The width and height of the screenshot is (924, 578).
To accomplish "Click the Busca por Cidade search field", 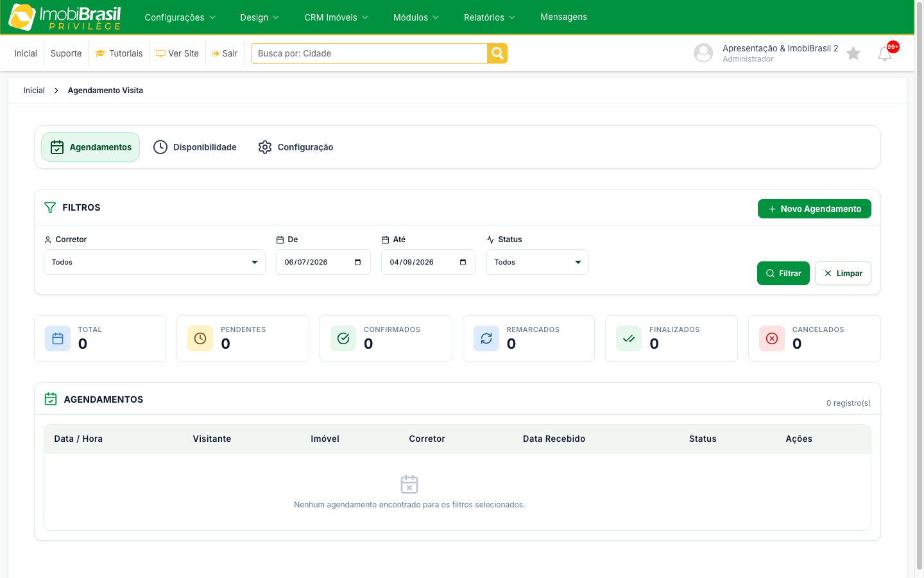I will (369, 53).
